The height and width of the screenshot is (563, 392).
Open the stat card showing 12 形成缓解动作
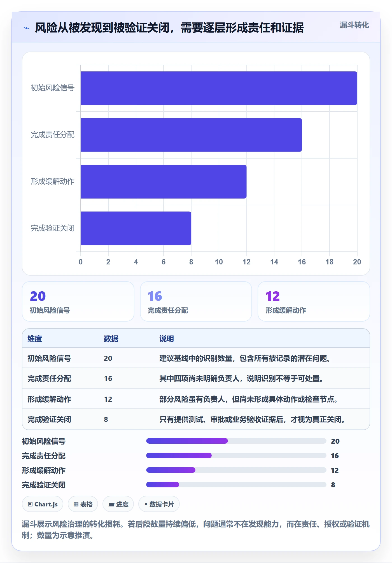pyautogui.click(x=314, y=301)
